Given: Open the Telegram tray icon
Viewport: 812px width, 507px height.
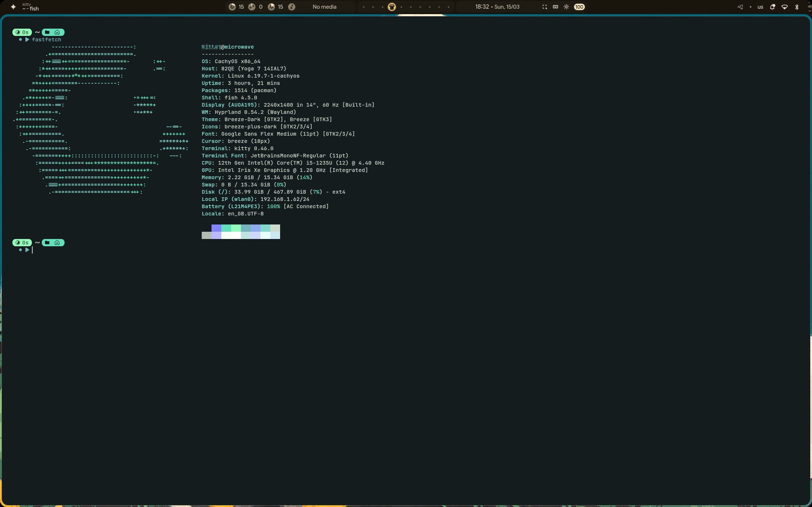Looking at the screenshot, I should [x=740, y=7].
